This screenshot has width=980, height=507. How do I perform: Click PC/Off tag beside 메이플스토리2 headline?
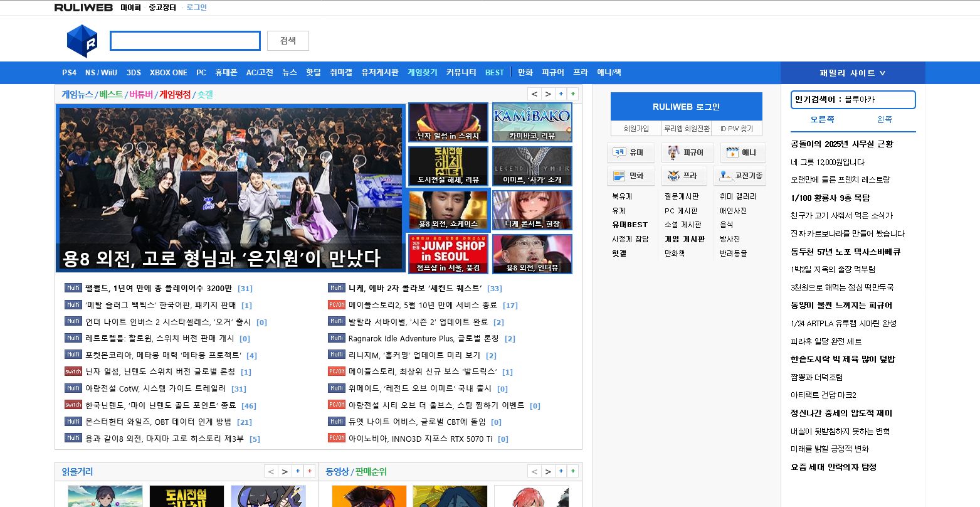(x=337, y=305)
